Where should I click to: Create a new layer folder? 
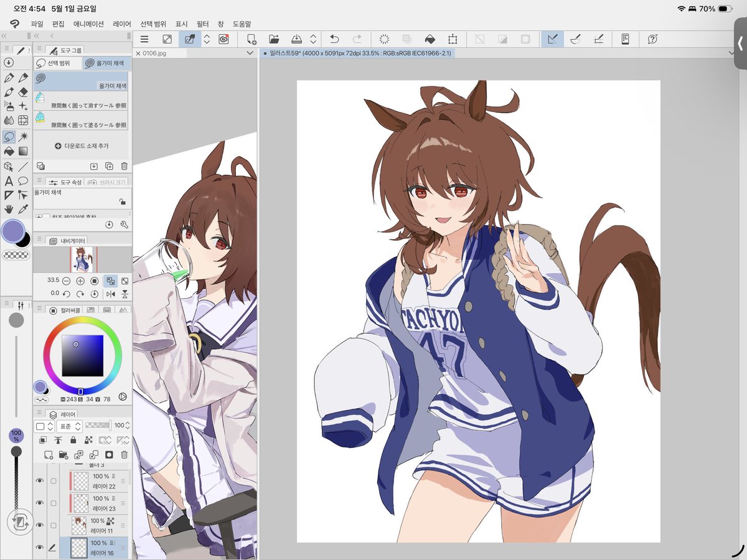[x=63, y=455]
